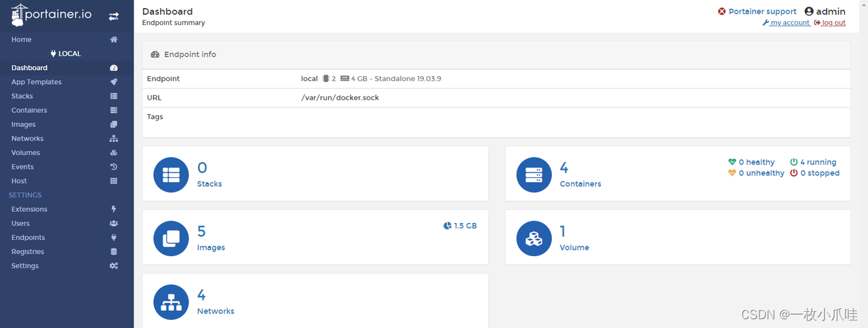Image resolution: width=868 pixels, height=328 pixels.
Task: Open Volumes in the sidebar
Action: [x=66, y=153]
